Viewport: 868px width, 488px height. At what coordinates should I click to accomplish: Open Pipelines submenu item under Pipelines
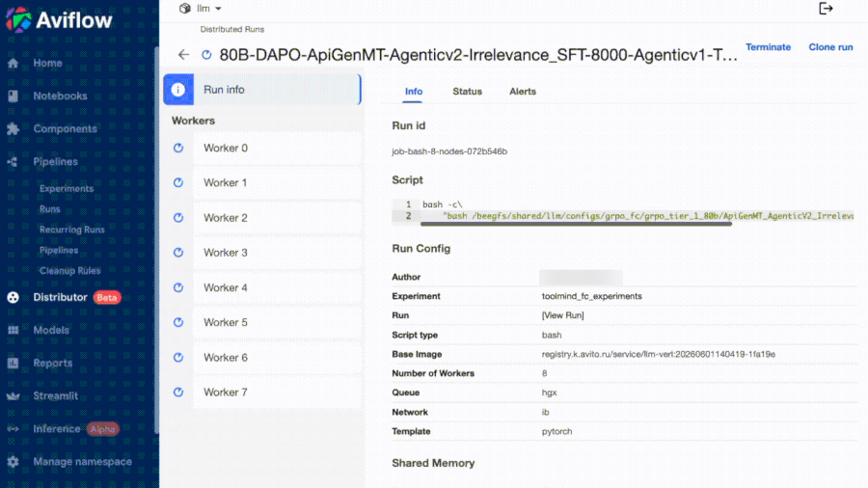click(59, 250)
